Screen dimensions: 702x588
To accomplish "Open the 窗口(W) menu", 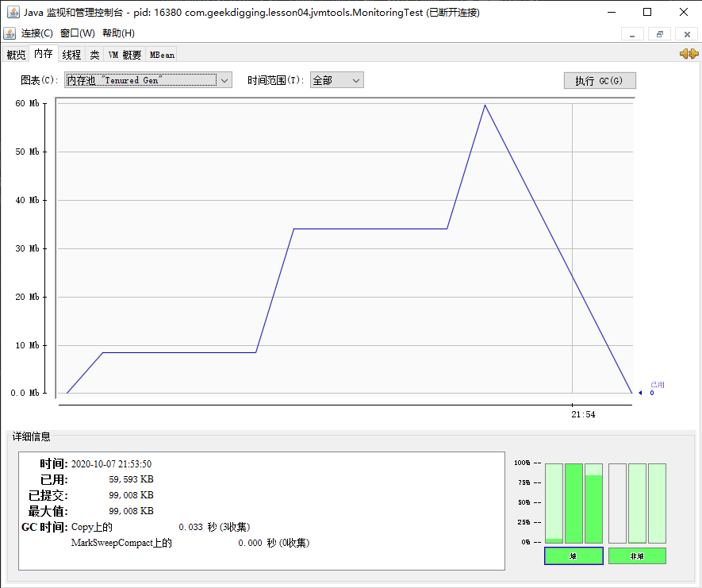I will (78, 33).
